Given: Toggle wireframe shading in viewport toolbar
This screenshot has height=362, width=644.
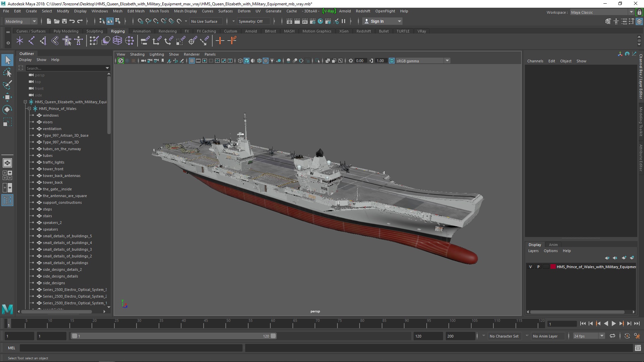Looking at the screenshot, I should (240, 61).
